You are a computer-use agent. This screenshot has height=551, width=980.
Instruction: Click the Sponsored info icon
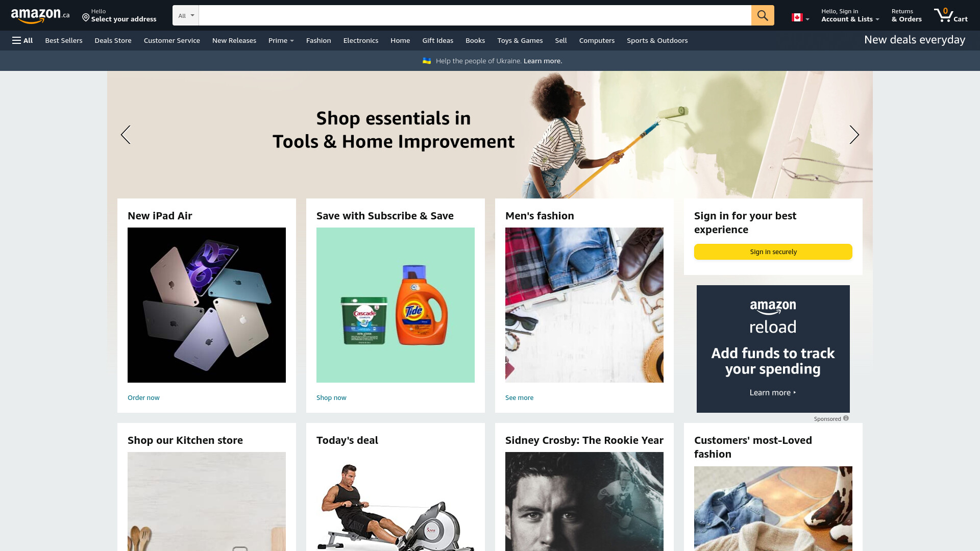click(846, 418)
